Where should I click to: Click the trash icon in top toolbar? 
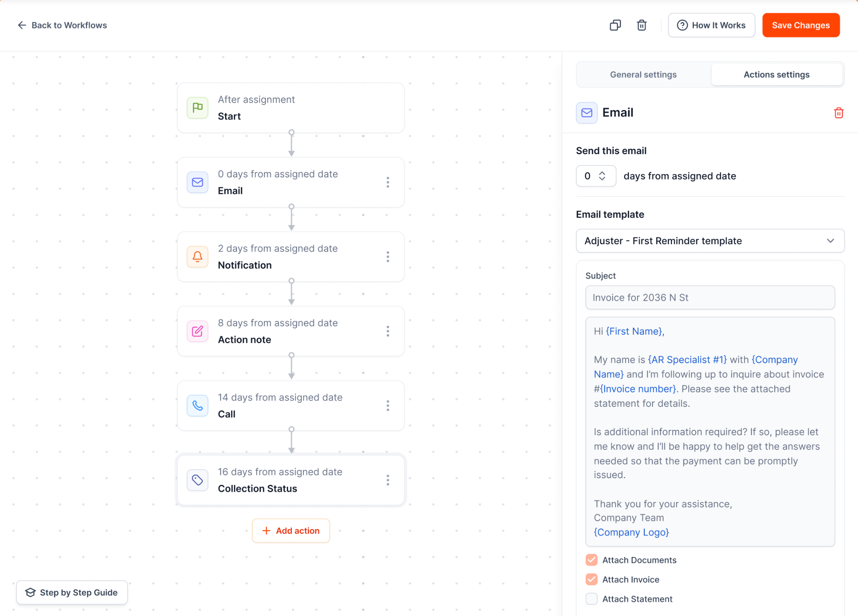[641, 25]
